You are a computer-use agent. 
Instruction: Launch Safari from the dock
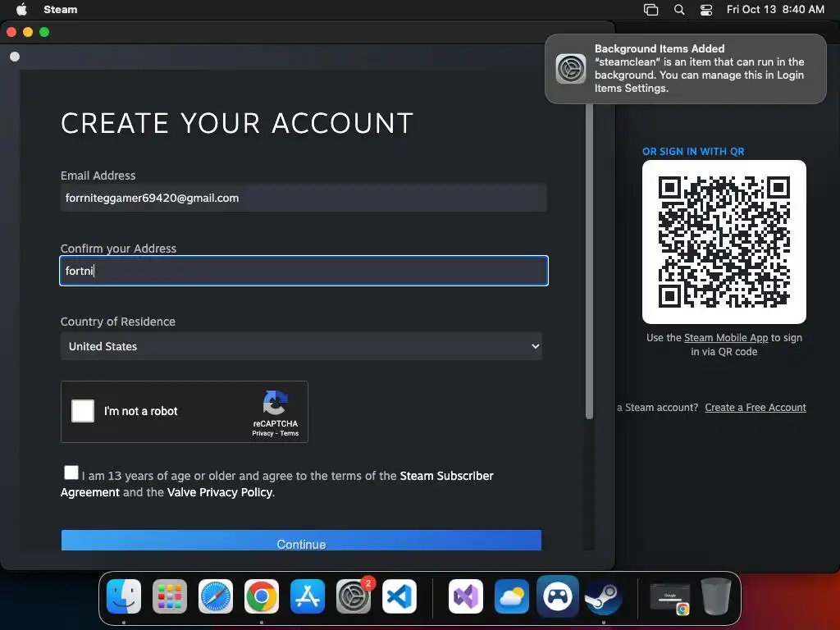216,596
